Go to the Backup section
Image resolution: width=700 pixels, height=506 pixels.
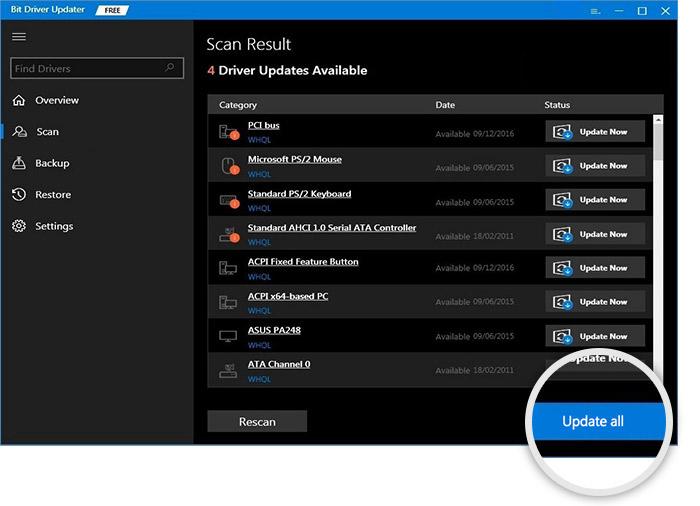point(52,163)
